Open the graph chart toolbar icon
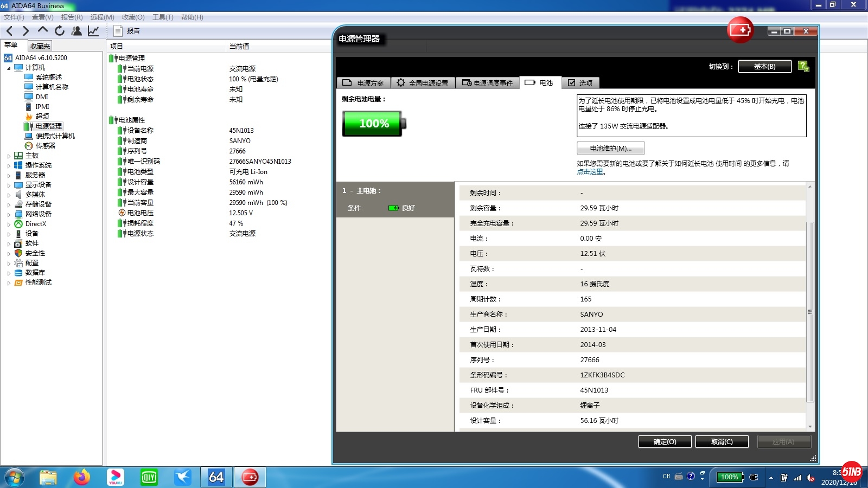The image size is (868, 488). click(x=93, y=31)
